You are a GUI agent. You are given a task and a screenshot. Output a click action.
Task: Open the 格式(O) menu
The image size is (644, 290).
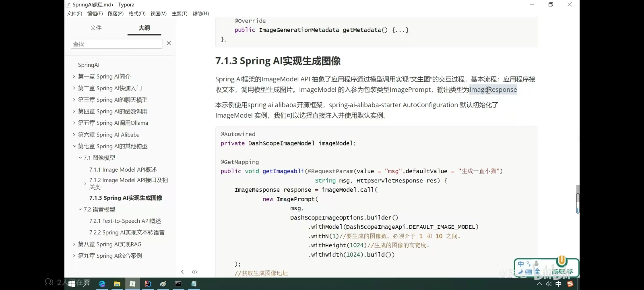click(x=137, y=14)
